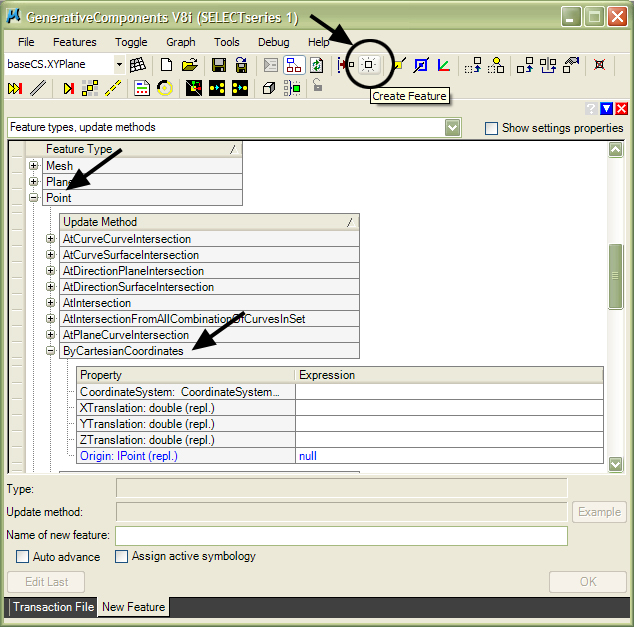Click the scrollbar thumb in feature list
This screenshot has height=627, width=634.
pos(615,277)
